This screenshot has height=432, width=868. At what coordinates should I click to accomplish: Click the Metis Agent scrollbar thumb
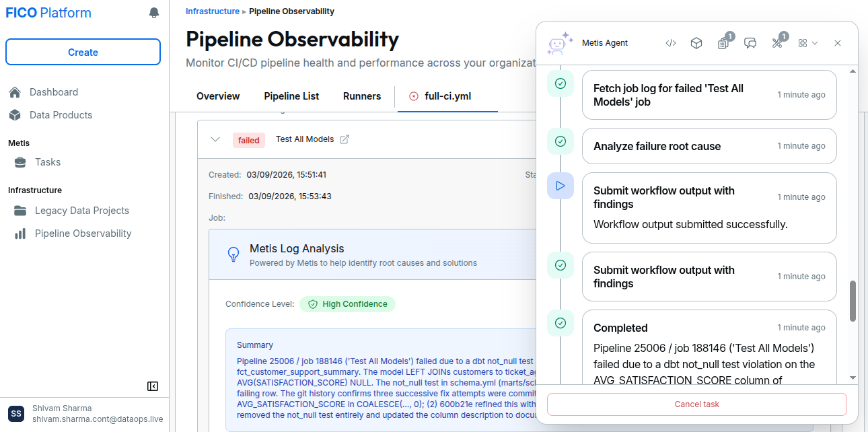[853, 301]
